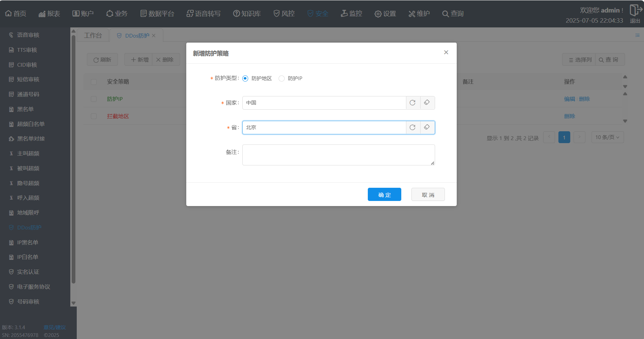Click the 退出 logout icon
Screen dimensions: 644x339
point(635,11)
